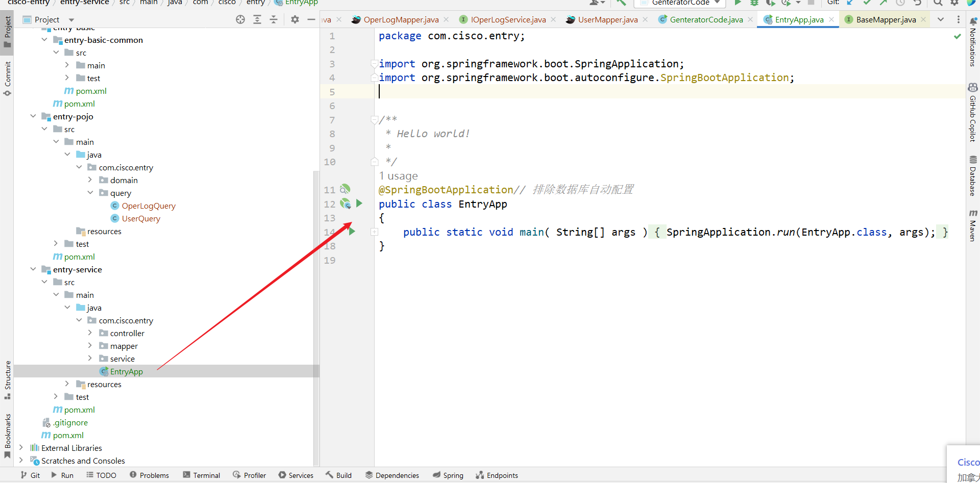The height and width of the screenshot is (483, 980).
Task: Expand Scratches and Consoles node
Action: click(21, 460)
